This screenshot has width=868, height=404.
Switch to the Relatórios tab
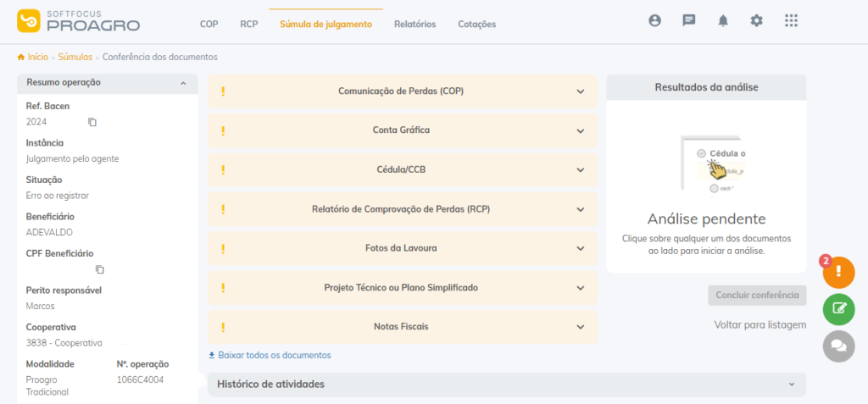415,25
